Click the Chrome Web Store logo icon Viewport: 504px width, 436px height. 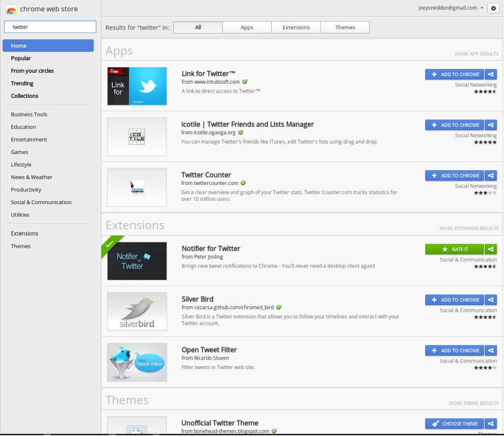coord(11,9)
